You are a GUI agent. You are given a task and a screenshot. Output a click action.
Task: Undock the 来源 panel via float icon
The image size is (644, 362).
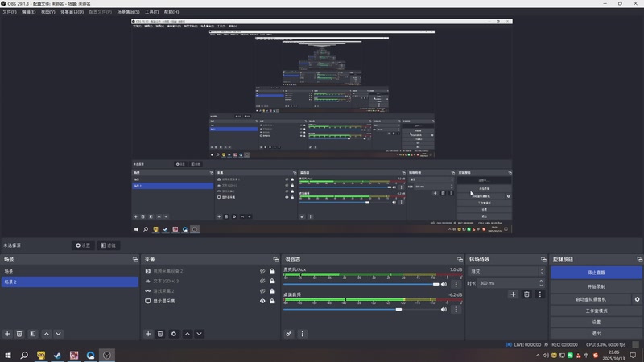[275, 259]
